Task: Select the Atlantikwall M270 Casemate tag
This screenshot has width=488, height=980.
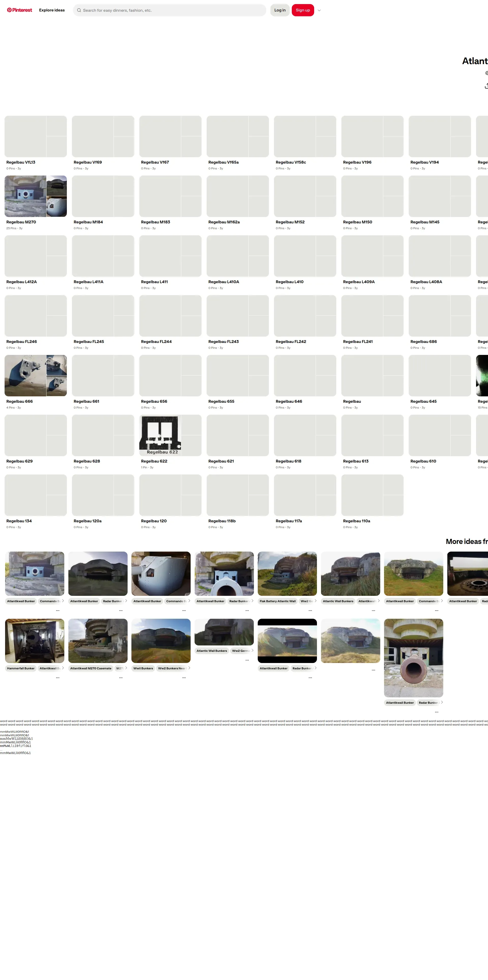Action: pos(91,668)
